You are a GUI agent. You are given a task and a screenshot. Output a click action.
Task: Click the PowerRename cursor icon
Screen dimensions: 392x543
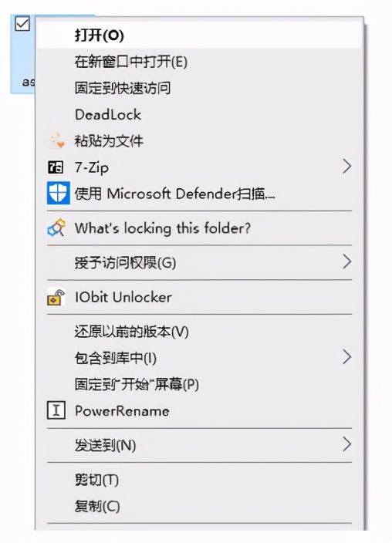[x=56, y=410]
